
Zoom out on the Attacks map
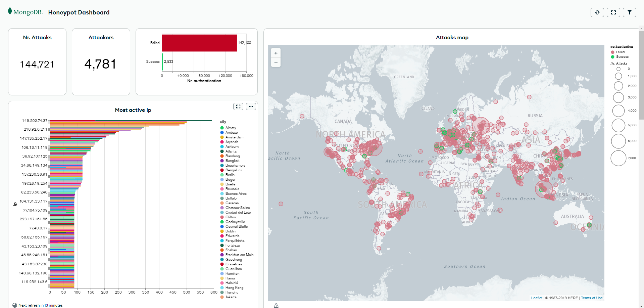click(x=276, y=62)
